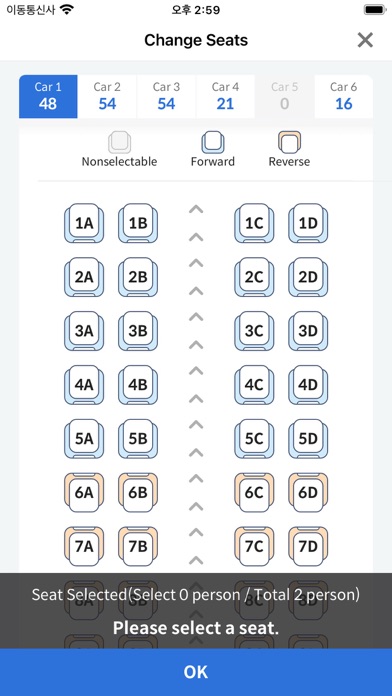This screenshot has width=392, height=696.
Task: Open the Car 6 tab
Action: point(343,96)
